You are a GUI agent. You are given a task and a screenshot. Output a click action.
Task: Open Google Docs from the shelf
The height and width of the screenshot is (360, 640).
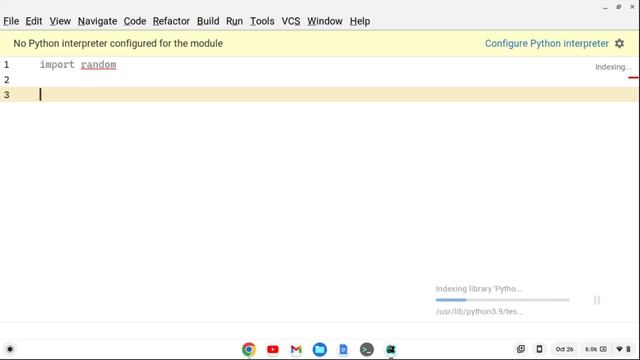(343, 349)
